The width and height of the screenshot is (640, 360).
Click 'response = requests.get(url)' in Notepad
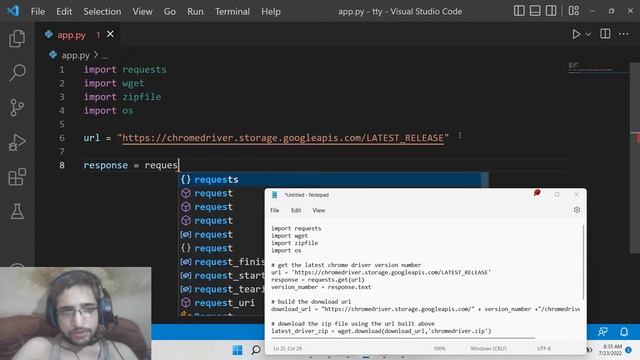pos(318,280)
